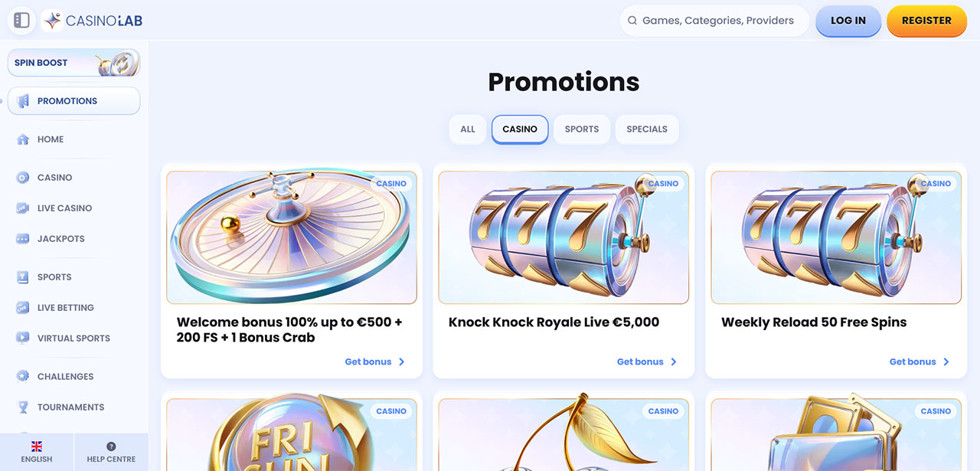Click the orange Register button
Viewport: 980px width, 471px height.
[x=926, y=21]
